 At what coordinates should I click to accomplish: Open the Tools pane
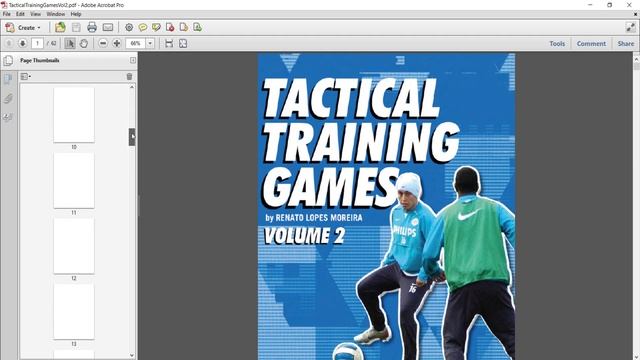pyautogui.click(x=557, y=43)
